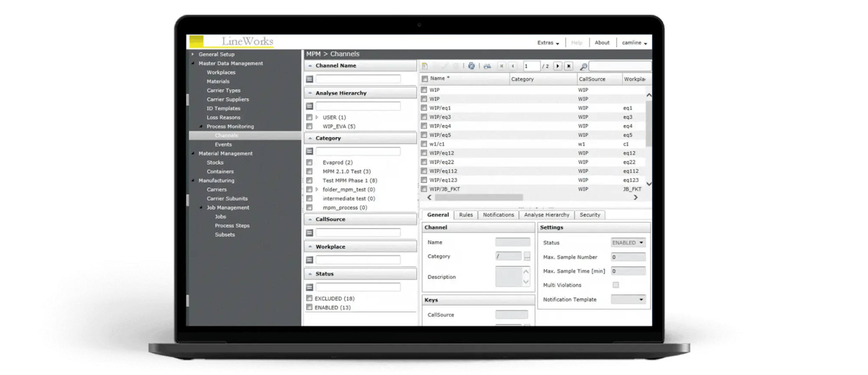Switch to the Rules tab

point(466,215)
